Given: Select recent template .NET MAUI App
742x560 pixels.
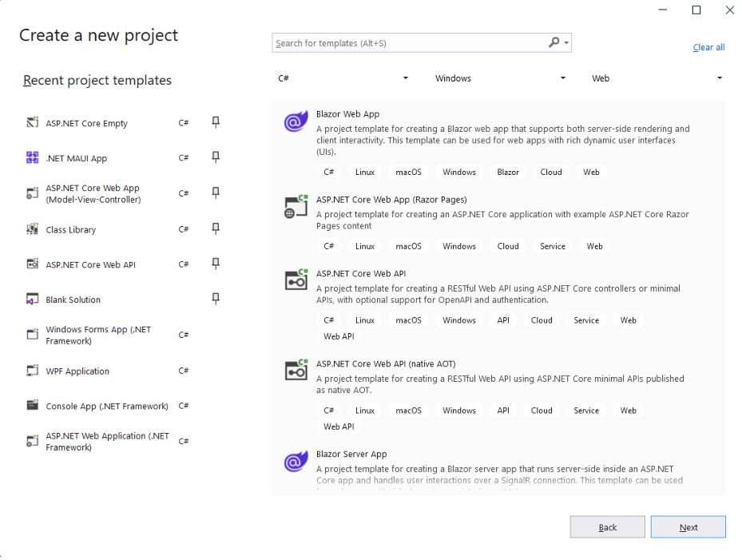Looking at the screenshot, I should coord(76,159).
